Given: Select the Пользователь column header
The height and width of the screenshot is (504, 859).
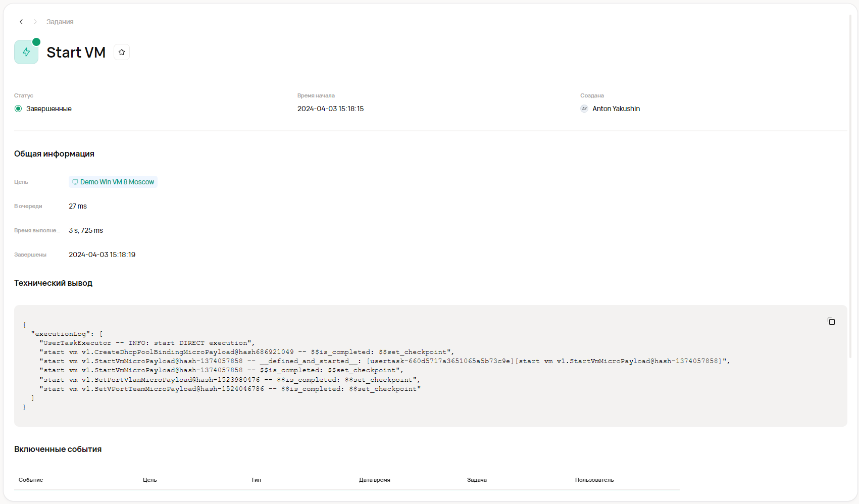Looking at the screenshot, I should click(594, 480).
